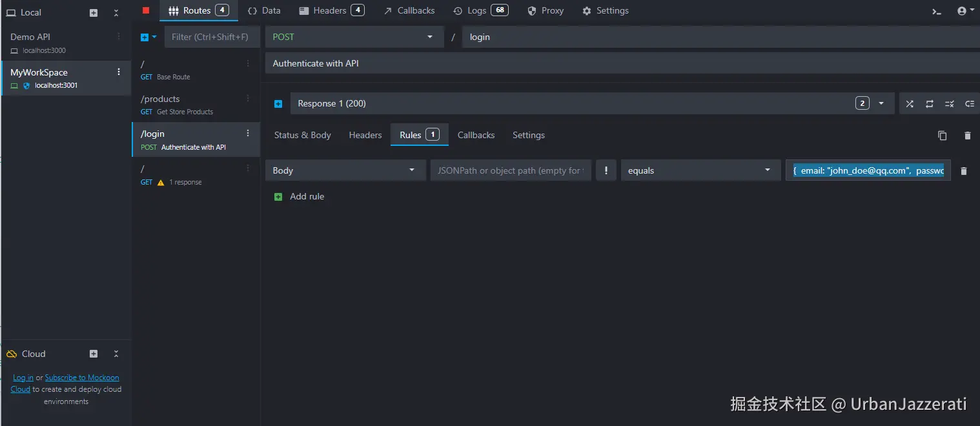
Task: Click the green Add rule plus icon
Action: point(278,197)
